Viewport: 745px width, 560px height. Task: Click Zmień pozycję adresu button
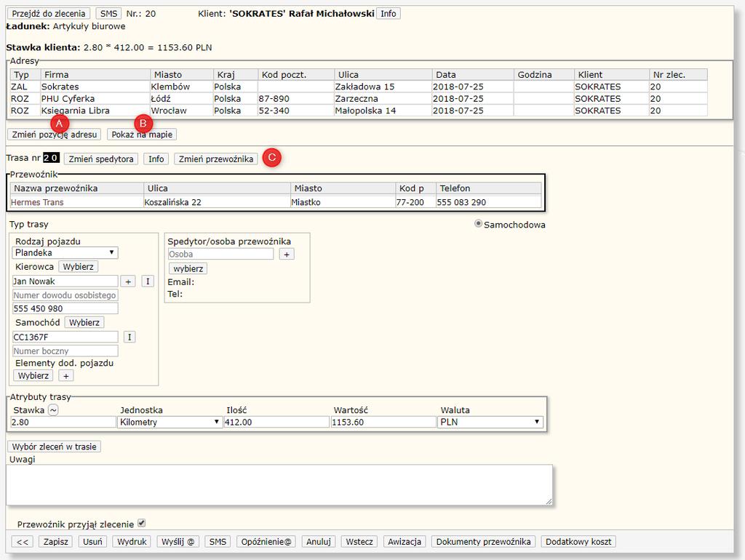pos(54,135)
